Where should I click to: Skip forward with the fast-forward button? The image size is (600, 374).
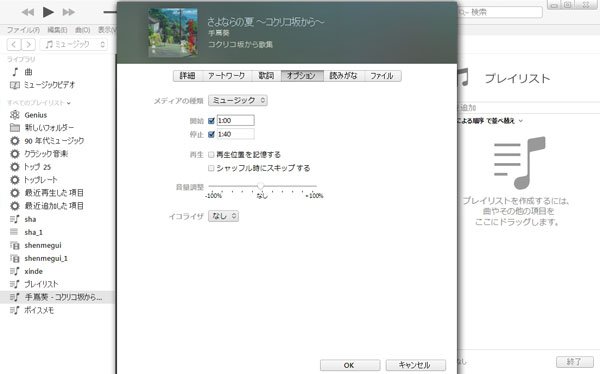point(69,12)
